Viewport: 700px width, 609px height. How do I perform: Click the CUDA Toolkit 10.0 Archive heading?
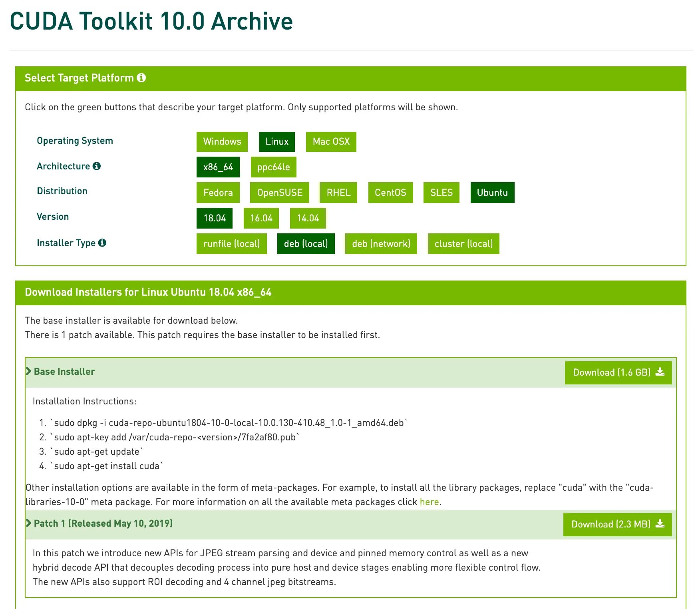pyautogui.click(x=151, y=21)
